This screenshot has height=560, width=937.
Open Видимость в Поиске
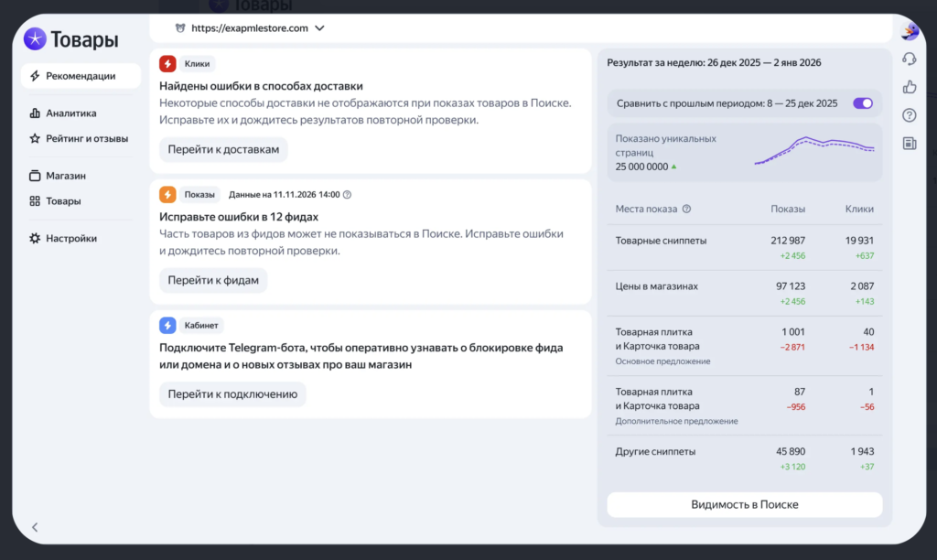pos(744,504)
